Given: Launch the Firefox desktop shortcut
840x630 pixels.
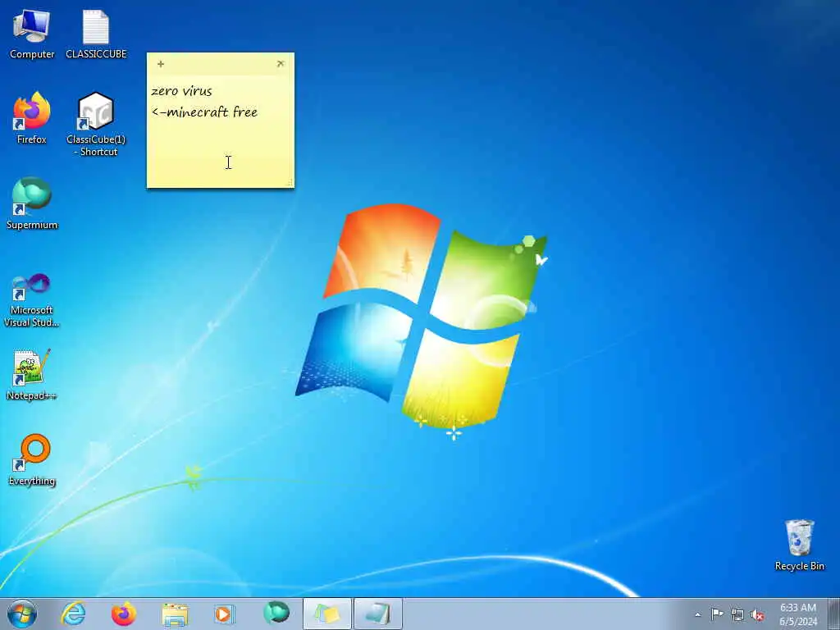Looking at the screenshot, I should (32, 118).
